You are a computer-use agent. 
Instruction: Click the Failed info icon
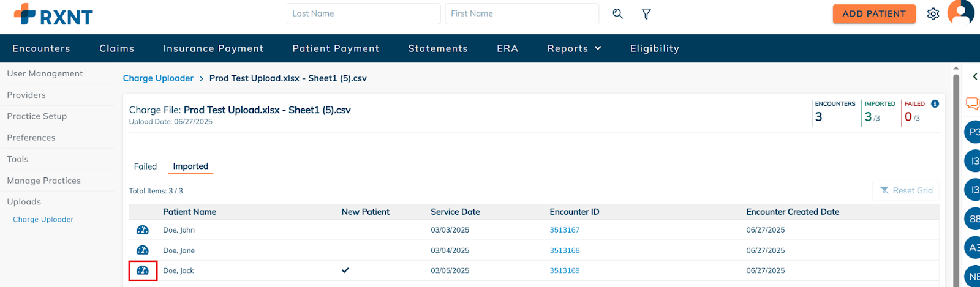click(x=935, y=104)
